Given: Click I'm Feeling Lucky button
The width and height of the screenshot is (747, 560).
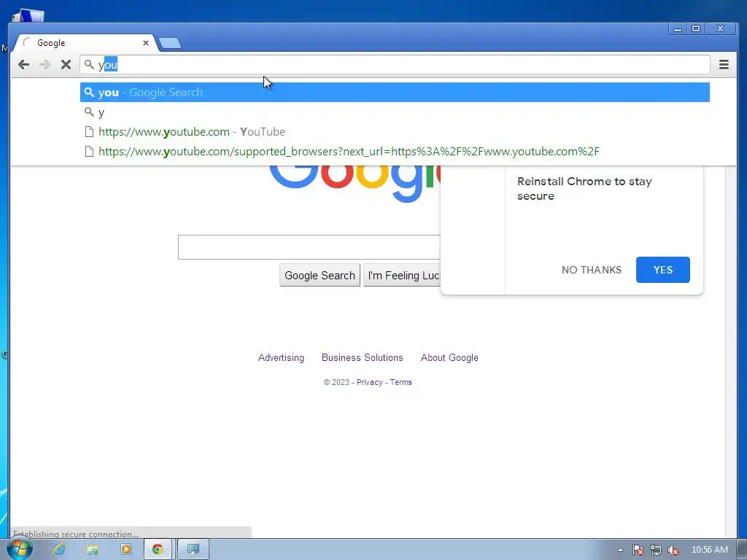Looking at the screenshot, I should tap(403, 275).
